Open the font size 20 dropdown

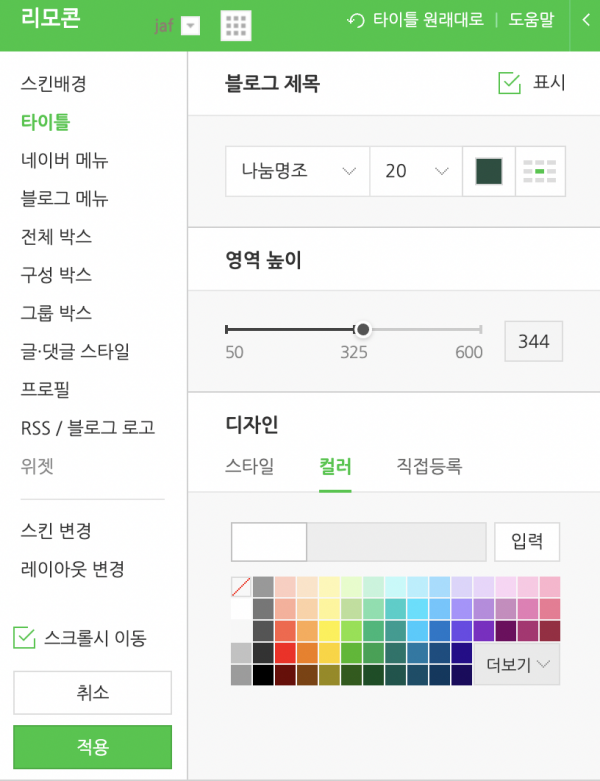pos(415,172)
